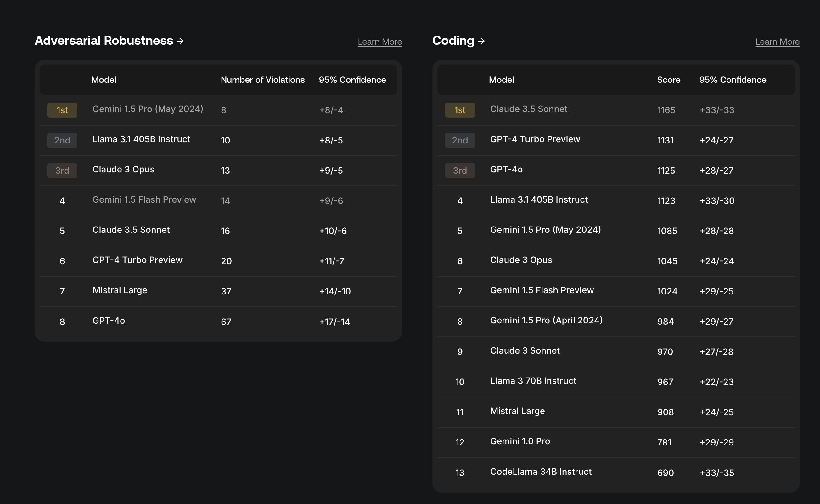Open the Adversarial Robustness heading link
The image size is (820, 504).
(x=104, y=41)
